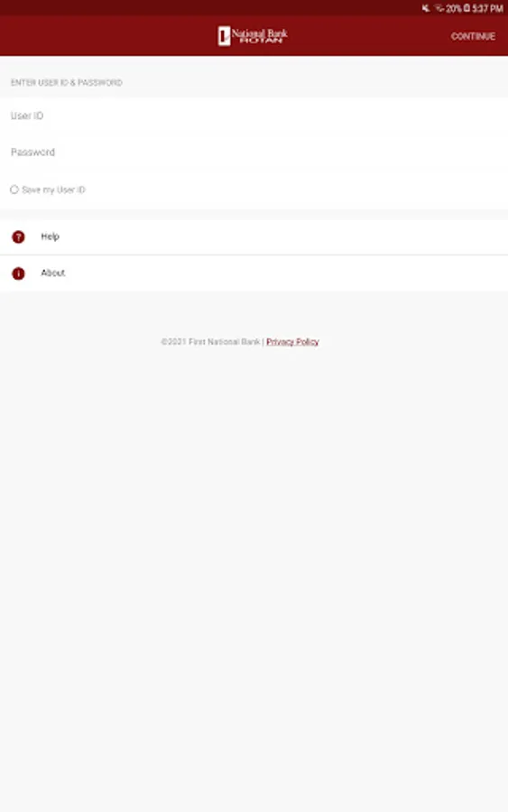Tap the red About info icon
The height and width of the screenshot is (812, 508).
pyautogui.click(x=18, y=273)
